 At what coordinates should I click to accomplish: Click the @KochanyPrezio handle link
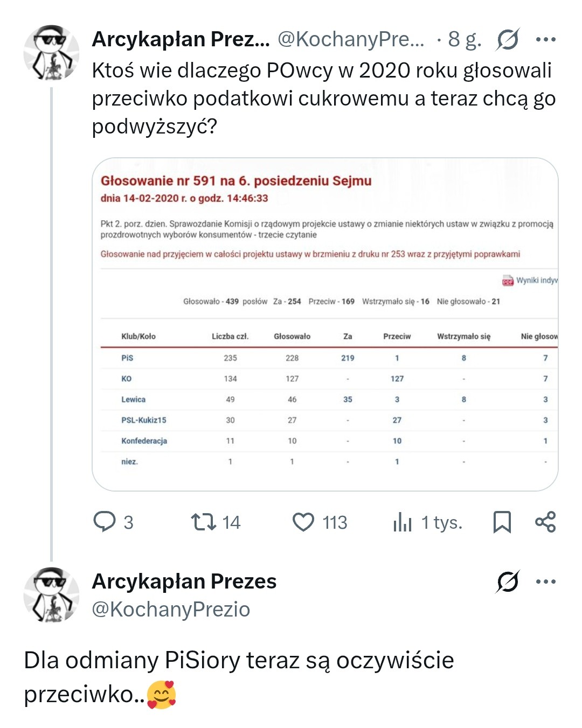(171, 610)
